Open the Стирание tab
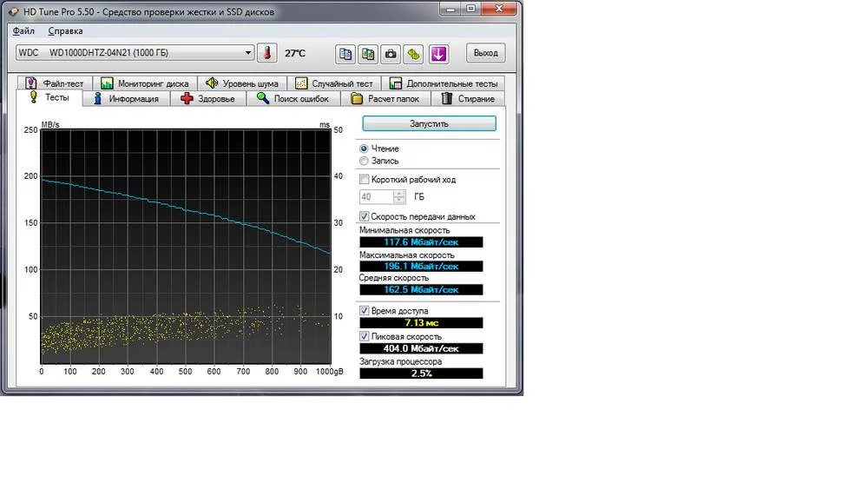Screen dimensions: 868x489 (x=469, y=99)
